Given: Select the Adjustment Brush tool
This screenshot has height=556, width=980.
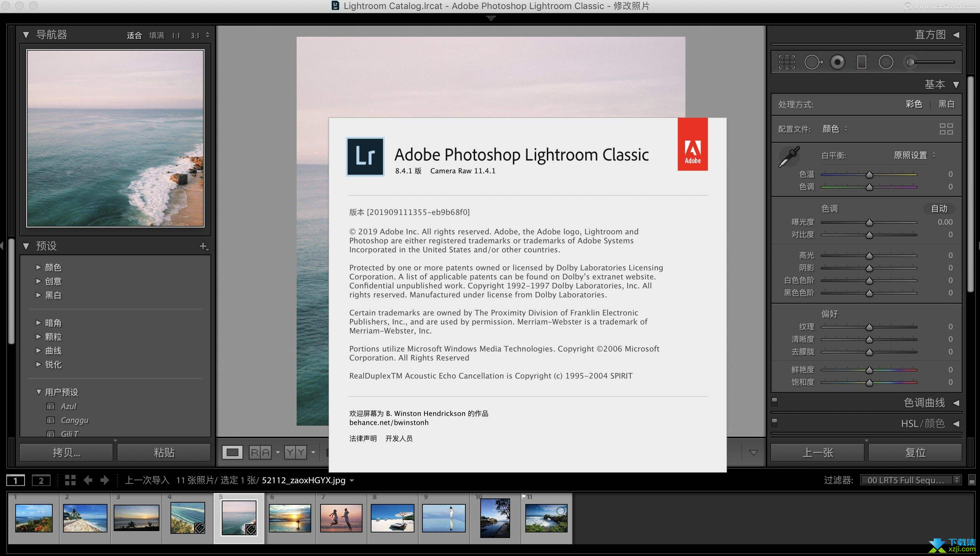Looking at the screenshot, I should point(930,62).
